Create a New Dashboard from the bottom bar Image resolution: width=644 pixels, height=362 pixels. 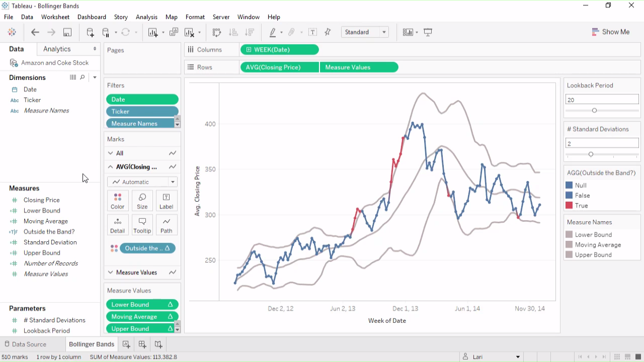click(142, 344)
